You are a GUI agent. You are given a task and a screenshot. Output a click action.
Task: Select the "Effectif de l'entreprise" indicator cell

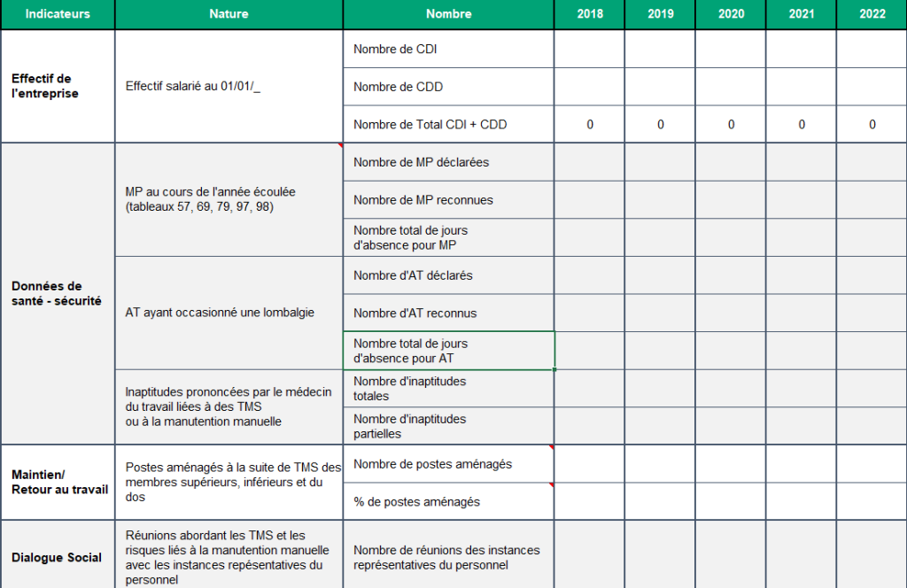58,87
